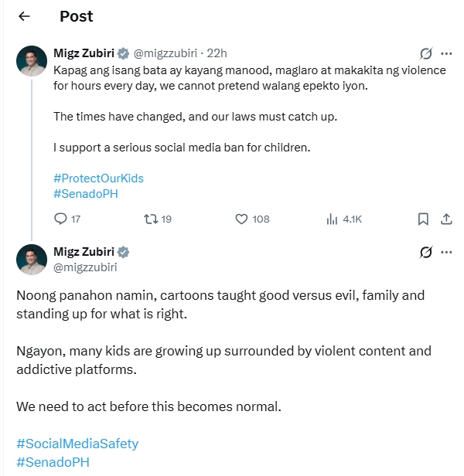464x476 pixels.
Task: Share the first post via upload icon
Action: tap(446, 219)
